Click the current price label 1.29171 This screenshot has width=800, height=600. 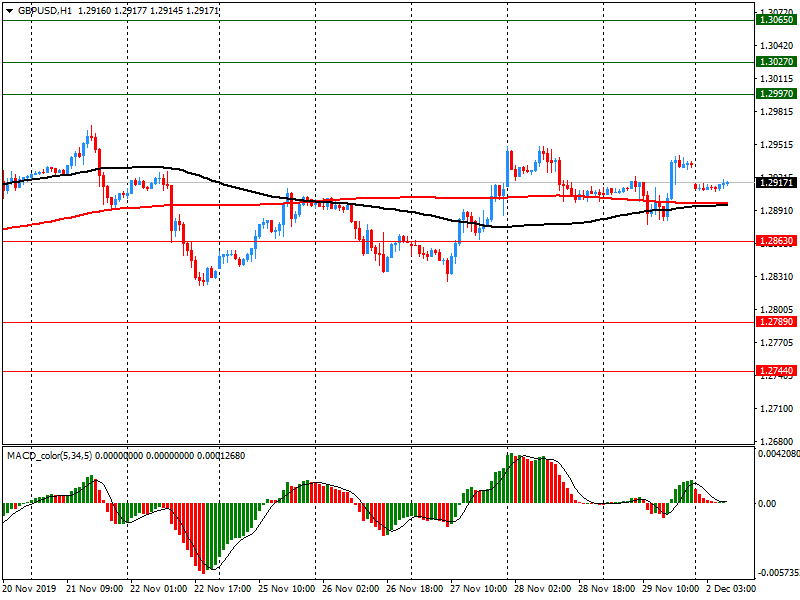coord(776,183)
